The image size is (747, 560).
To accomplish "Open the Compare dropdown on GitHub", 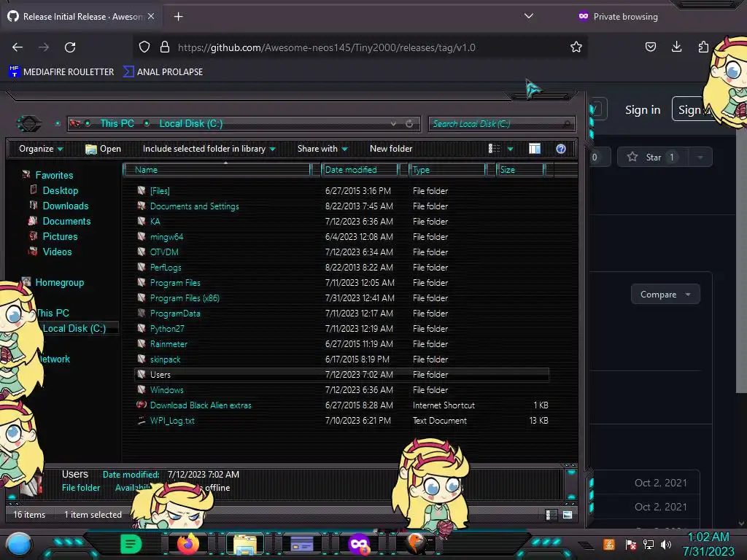I will point(665,295).
